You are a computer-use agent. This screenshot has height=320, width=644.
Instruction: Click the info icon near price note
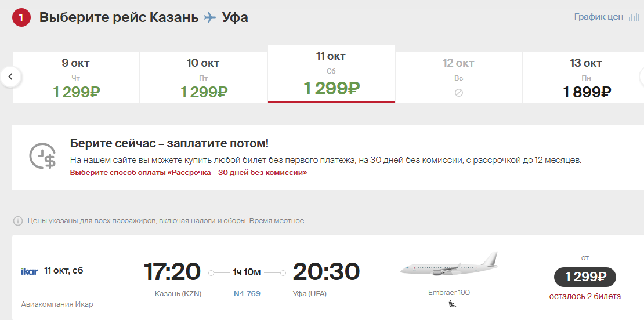(x=17, y=221)
